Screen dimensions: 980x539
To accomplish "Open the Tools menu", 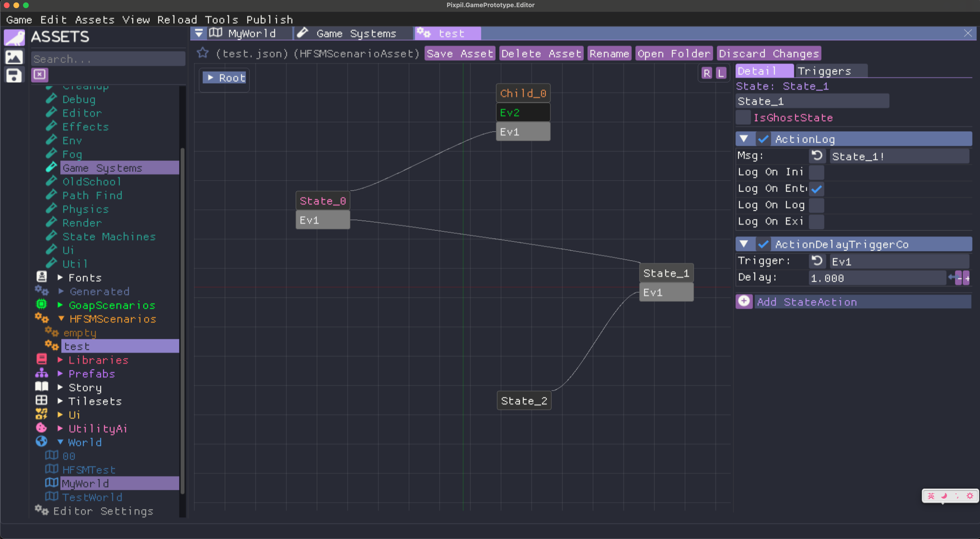I will [221, 19].
